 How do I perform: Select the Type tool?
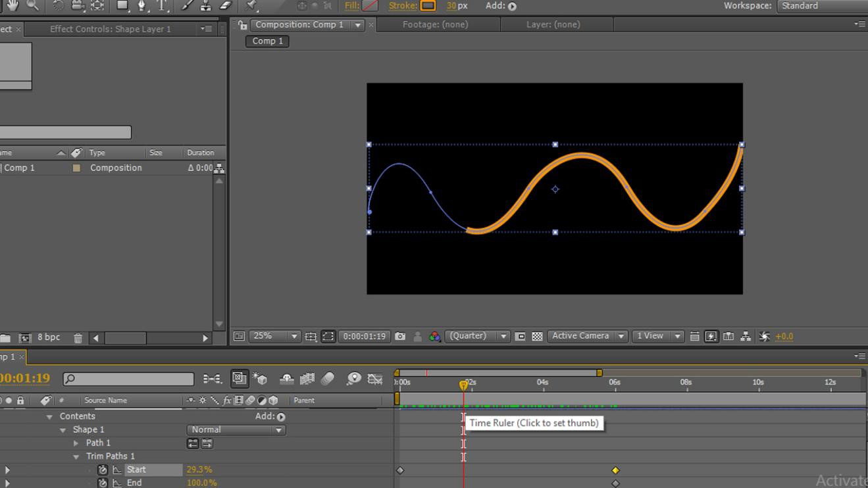click(163, 7)
